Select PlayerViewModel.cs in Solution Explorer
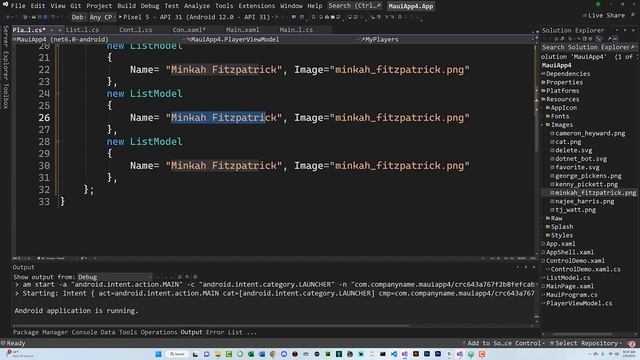 pyautogui.click(x=579, y=303)
